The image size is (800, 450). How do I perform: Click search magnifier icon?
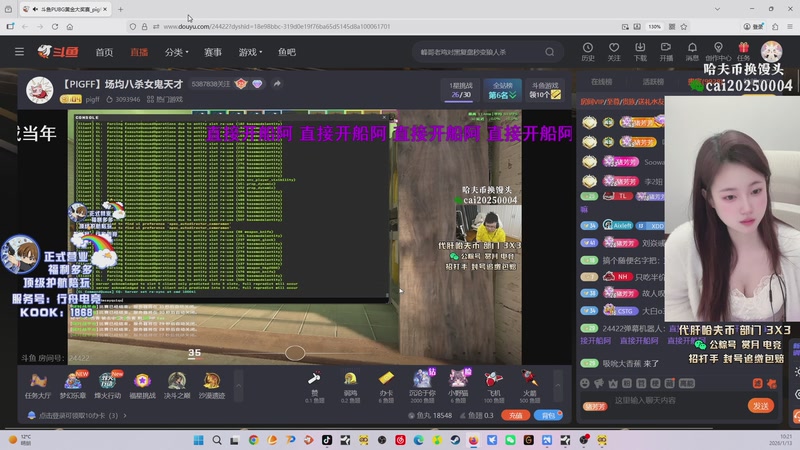click(x=549, y=52)
